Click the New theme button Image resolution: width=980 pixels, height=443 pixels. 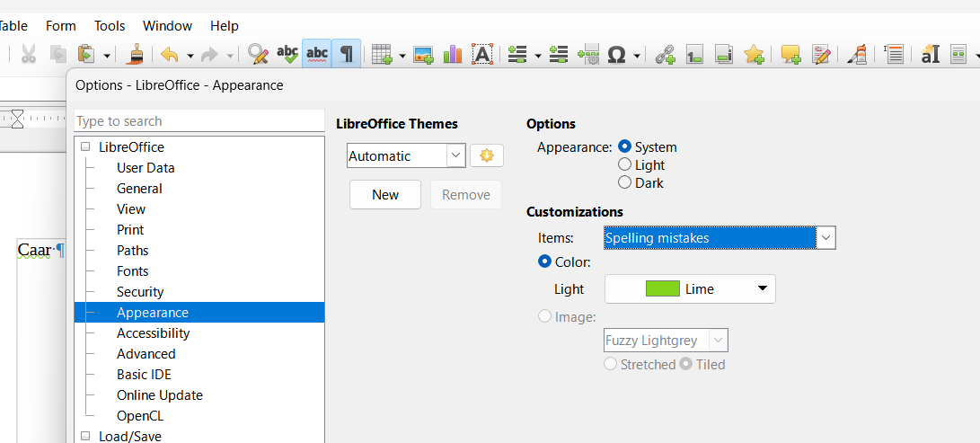click(x=385, y=195)
